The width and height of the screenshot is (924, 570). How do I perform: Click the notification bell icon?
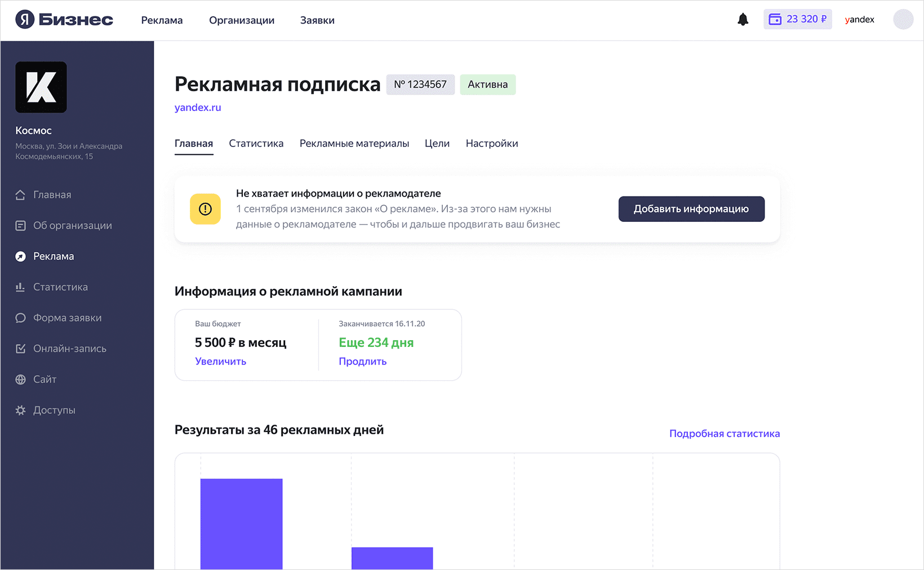[x=743, y=20]
